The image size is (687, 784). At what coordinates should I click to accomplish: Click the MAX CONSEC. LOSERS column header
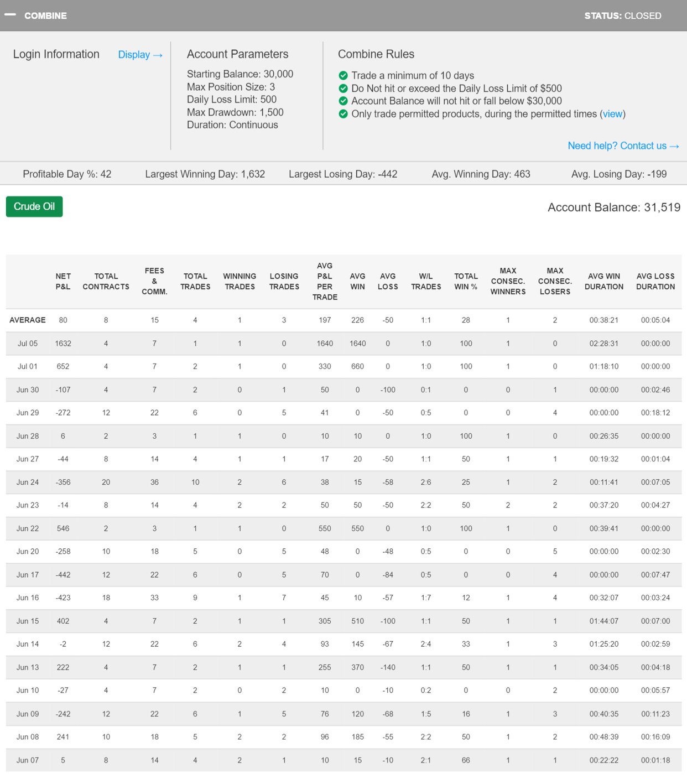point(555,281)
